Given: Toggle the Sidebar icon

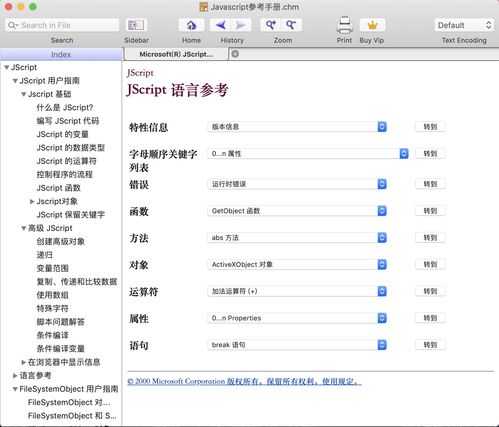Looking at the screenshot, I should (136, 25).
